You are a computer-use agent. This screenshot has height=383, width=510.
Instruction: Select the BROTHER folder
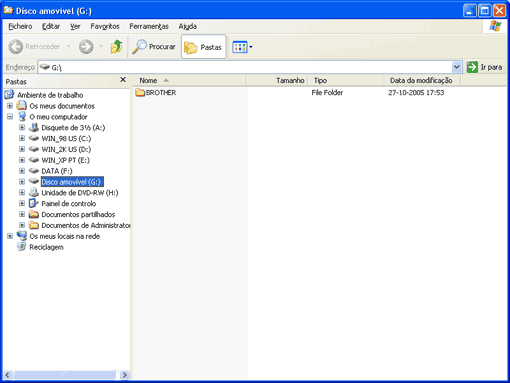pyautogui.click(x=156, y=93)
